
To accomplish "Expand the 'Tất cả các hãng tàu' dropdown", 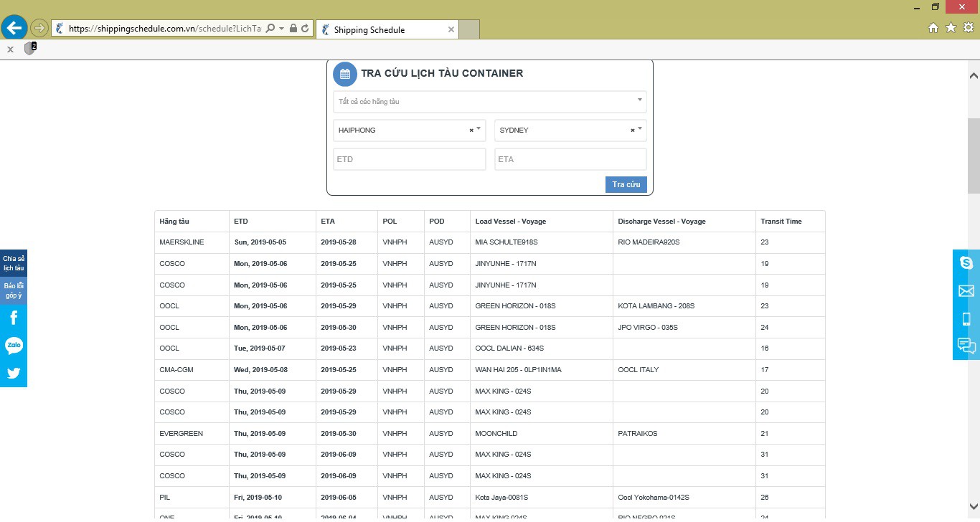I will [490, 102].
